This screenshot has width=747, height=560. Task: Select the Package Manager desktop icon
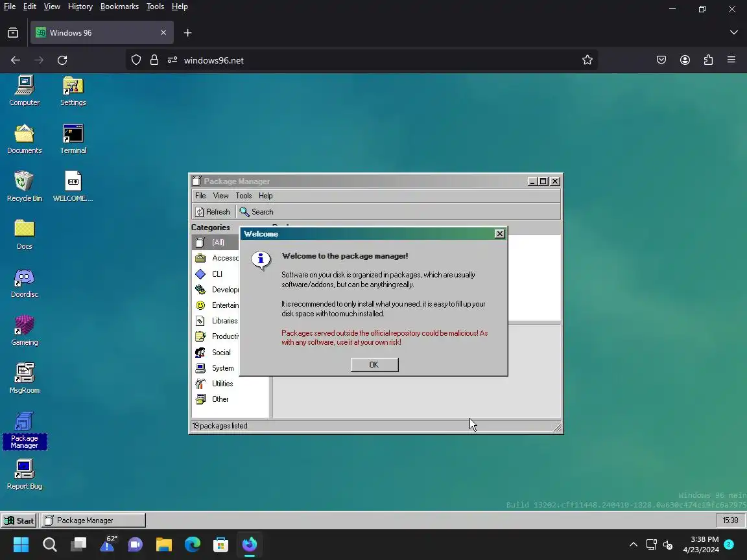click(24, 430)
